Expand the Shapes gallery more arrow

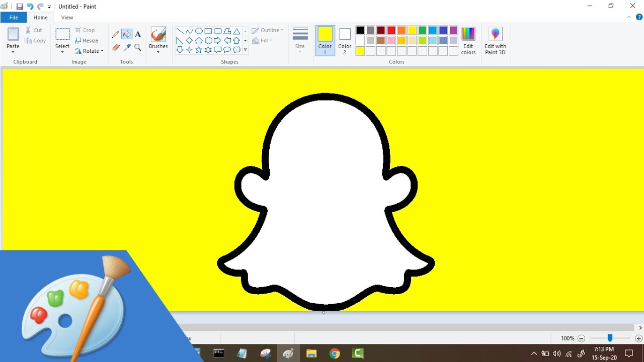click(x=246, y=50)
